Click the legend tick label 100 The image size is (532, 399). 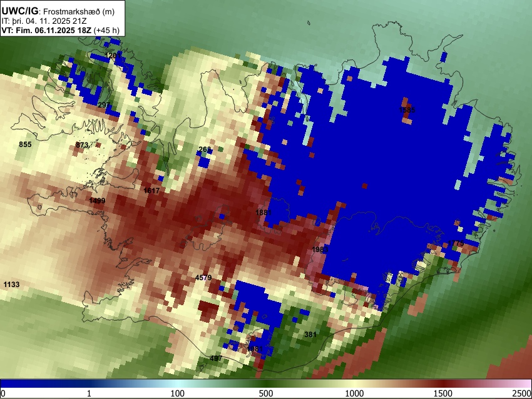coord(177,393)
